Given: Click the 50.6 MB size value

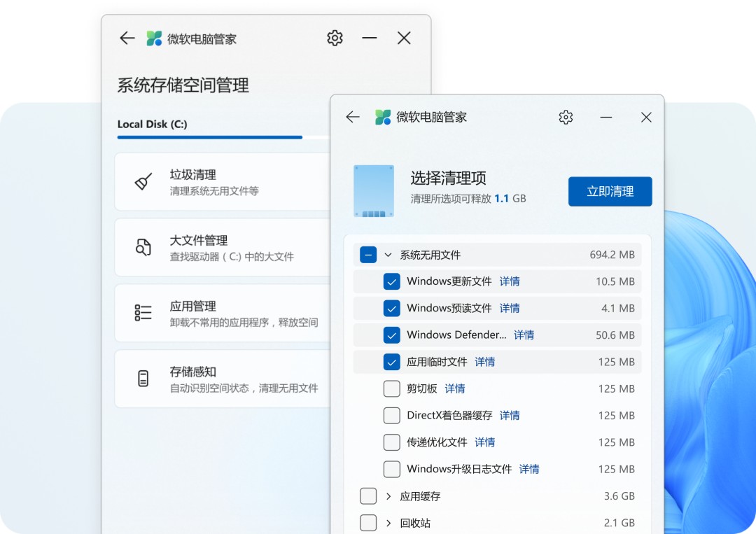Looking at the screenshot, I should [615, 335].
